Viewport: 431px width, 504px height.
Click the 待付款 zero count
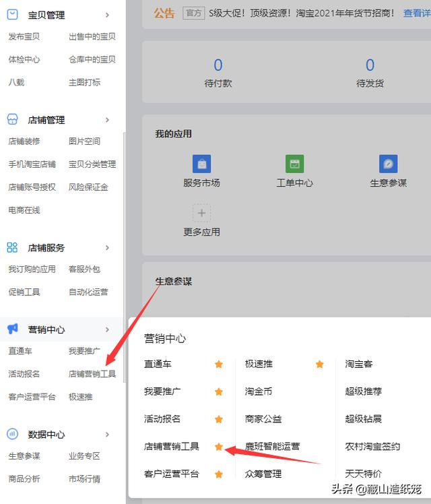coord(218,65)
